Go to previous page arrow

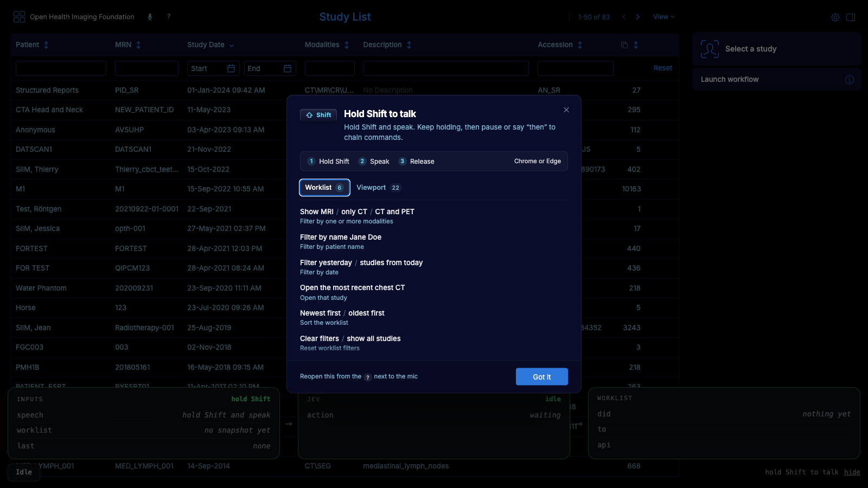pos(624,17)
